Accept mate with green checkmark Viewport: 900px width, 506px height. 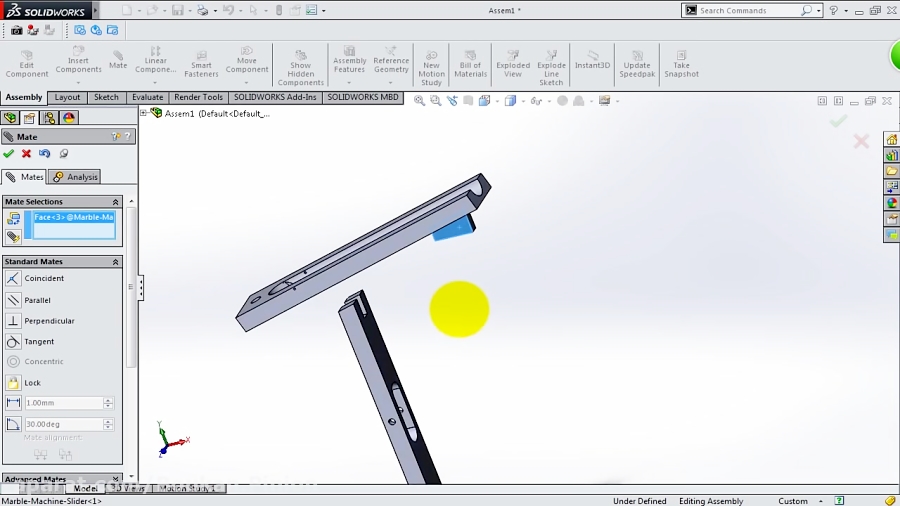tap(8, 154)
